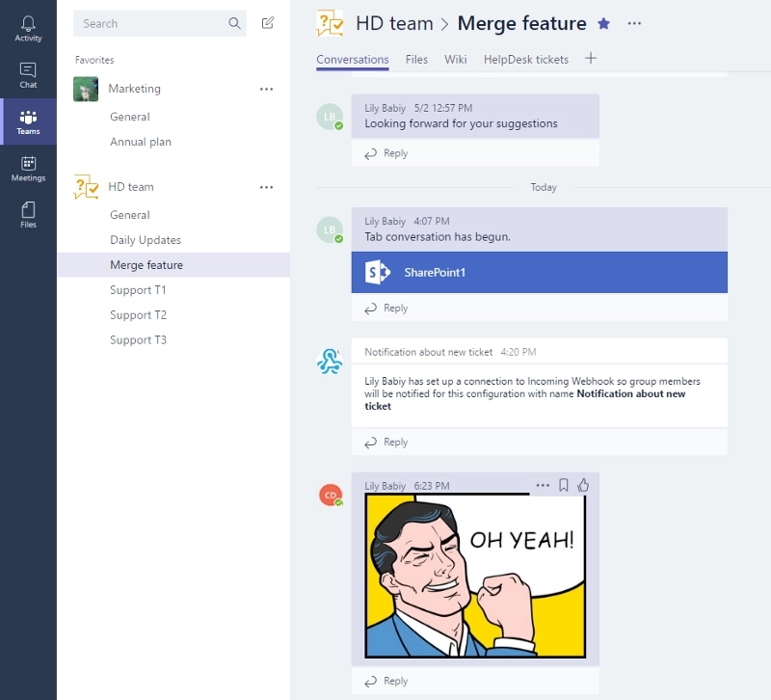The image size is (771, 700).
Task: Click 'Notification about new ticket' message title
Action: click(428, 352)
